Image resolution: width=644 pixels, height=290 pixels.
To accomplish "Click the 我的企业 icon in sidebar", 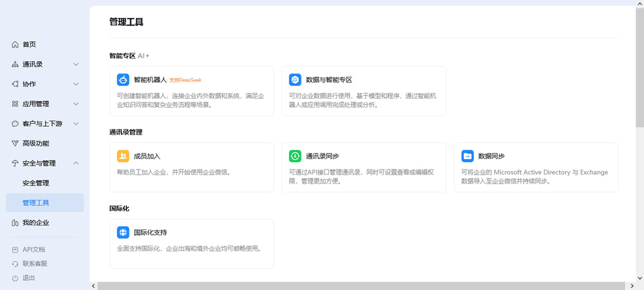I will coord(15,223).
